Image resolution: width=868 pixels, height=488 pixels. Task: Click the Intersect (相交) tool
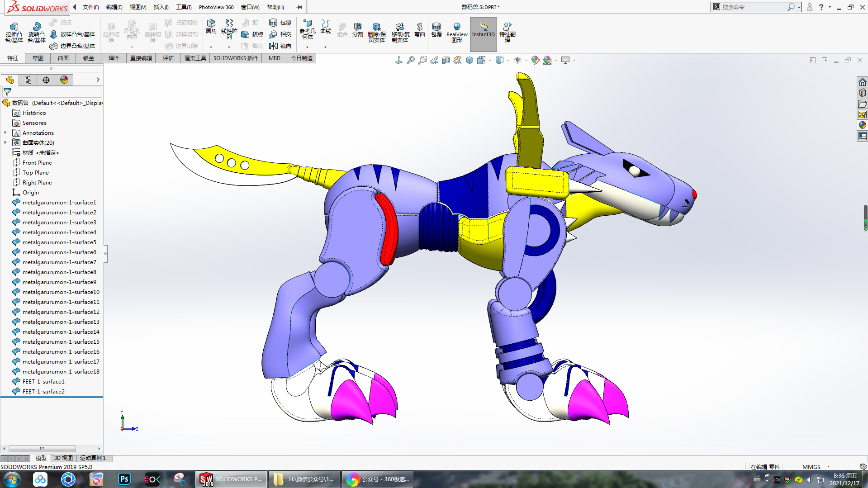(280, 34)
